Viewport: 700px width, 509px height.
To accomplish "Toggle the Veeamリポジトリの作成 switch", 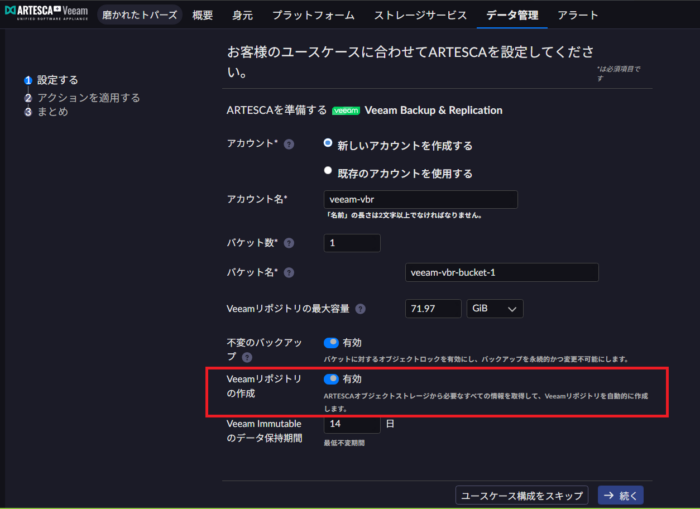I will [x=331, y=379].
